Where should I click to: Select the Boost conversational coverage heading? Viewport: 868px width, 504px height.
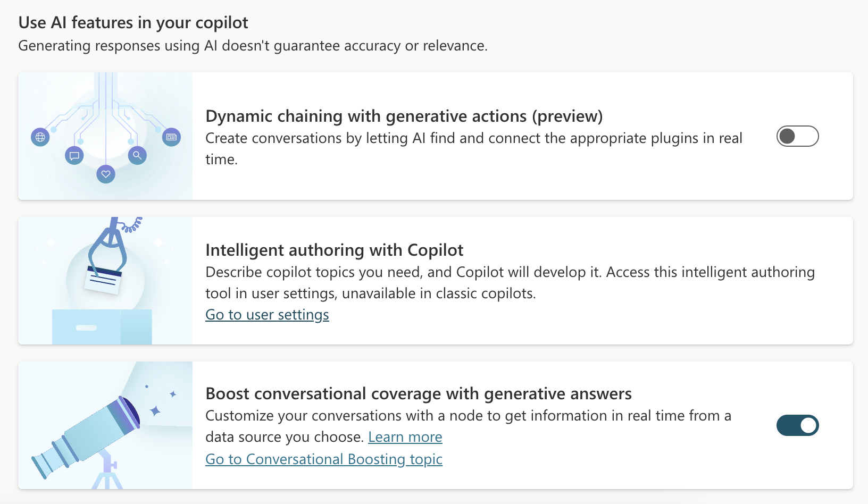click(419, 393)
